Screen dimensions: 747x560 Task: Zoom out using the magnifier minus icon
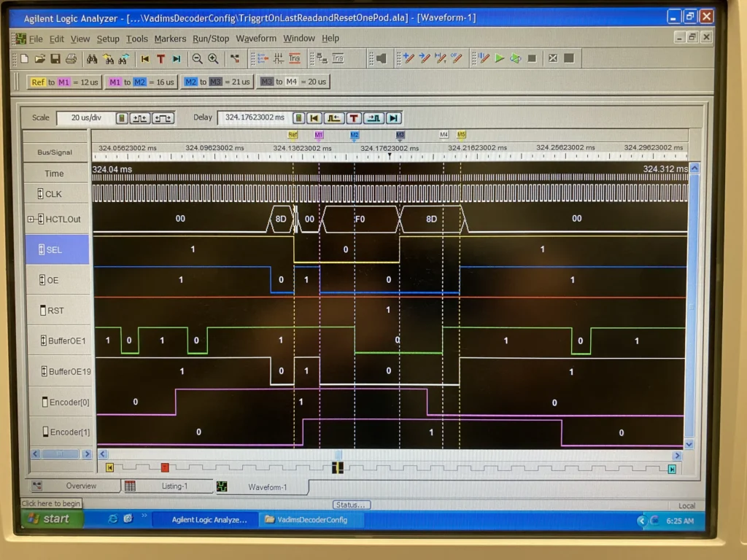pyautogui.click(x=197, y=58)
